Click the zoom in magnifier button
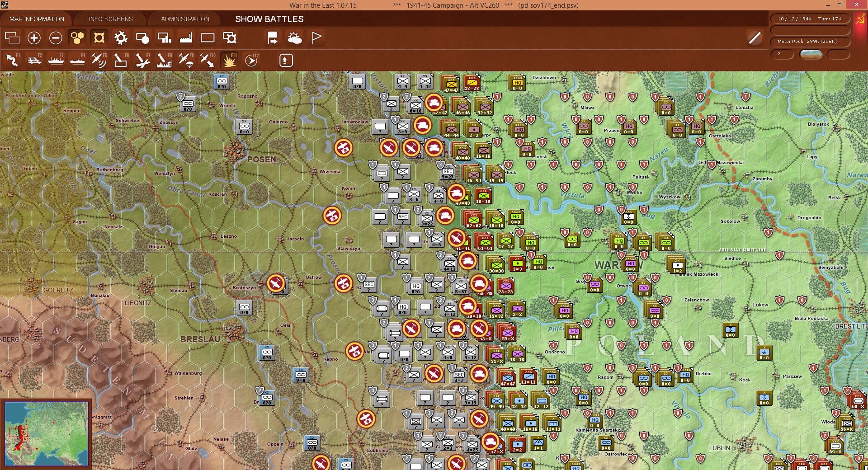Image resolution: width=868 pixels, height=470 pixels. pyautogui.click(x=34, y=38)
